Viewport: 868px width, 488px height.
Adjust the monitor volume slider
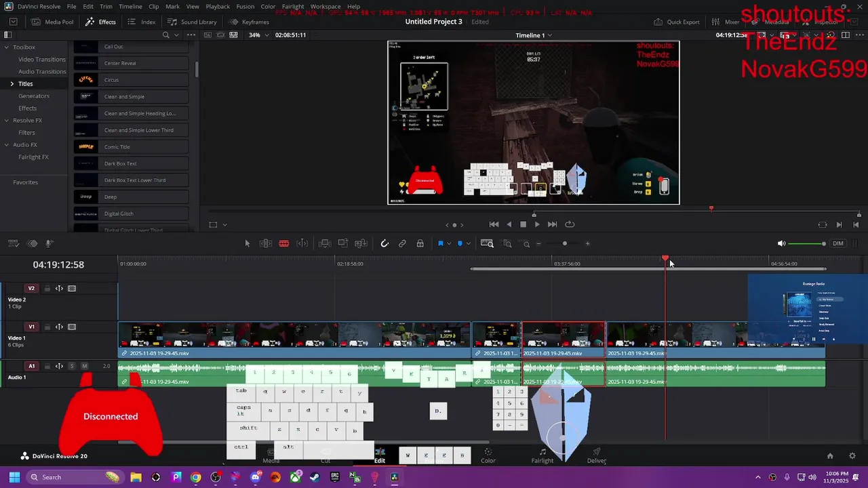807,243
